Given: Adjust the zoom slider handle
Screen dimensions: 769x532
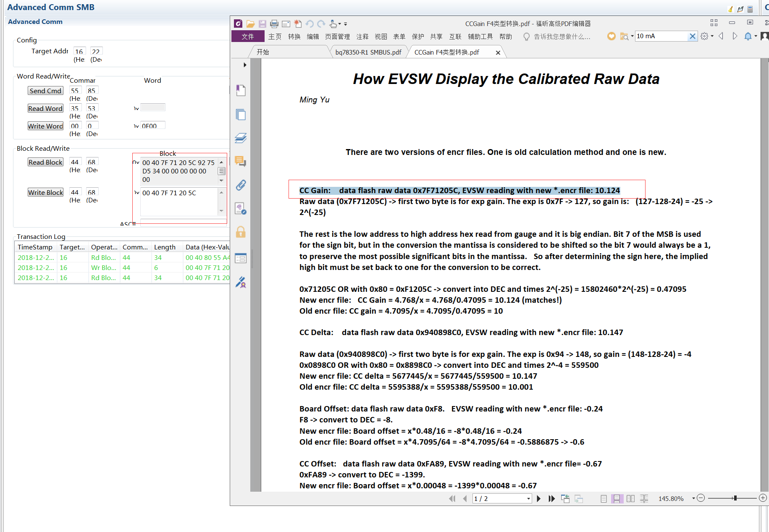Looking at the screenshot, I should tap(735, 498).
